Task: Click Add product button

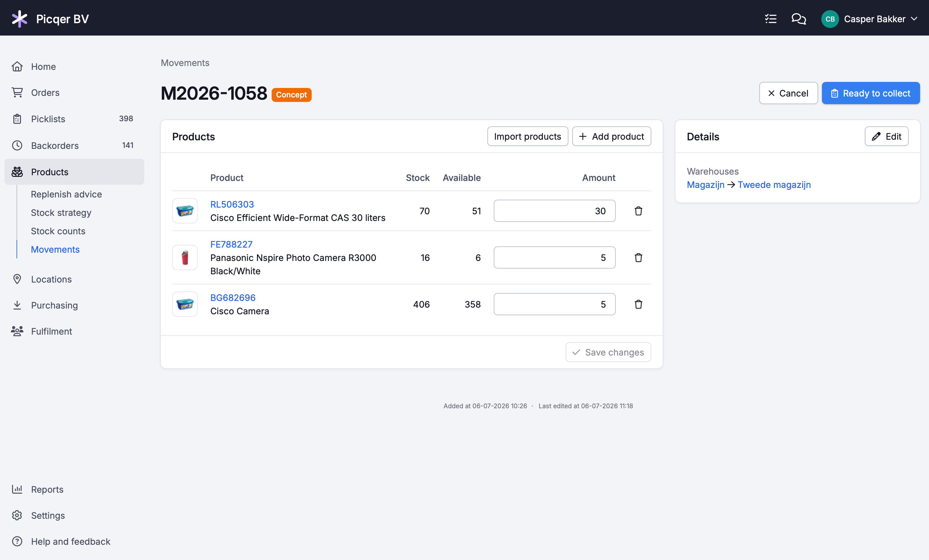Action: click(612, 137)
